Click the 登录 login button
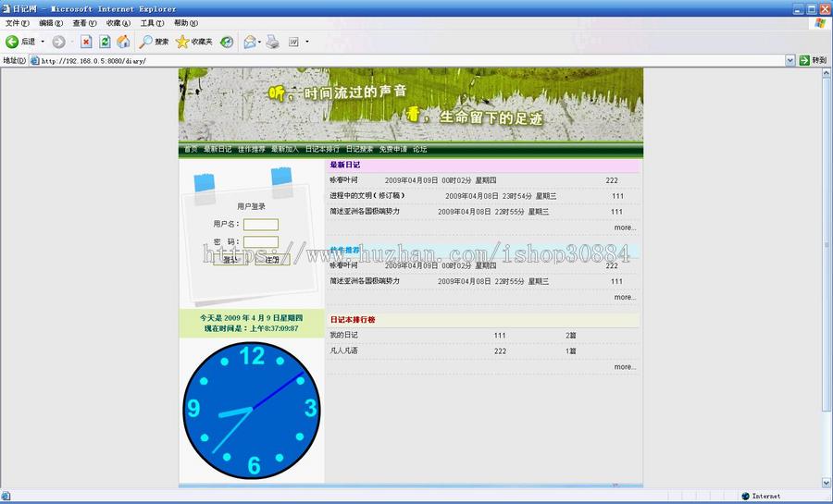833x504 pixels. pyautogui.click(x=230, y=260)
